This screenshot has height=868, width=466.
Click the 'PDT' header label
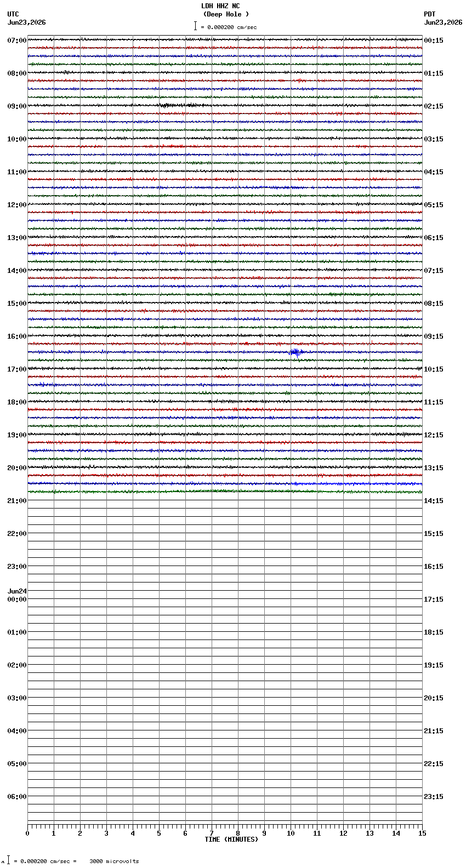coord(430,14)
